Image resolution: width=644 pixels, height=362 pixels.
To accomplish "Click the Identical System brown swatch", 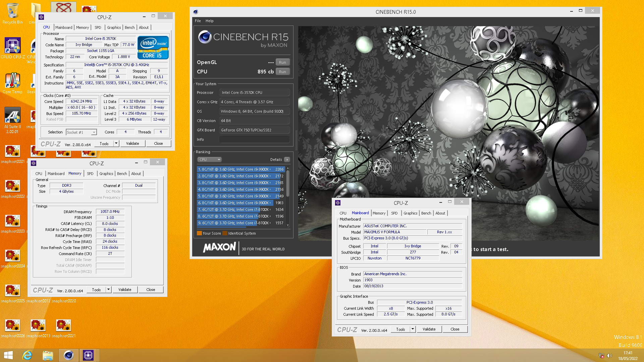I will [225, 233].
